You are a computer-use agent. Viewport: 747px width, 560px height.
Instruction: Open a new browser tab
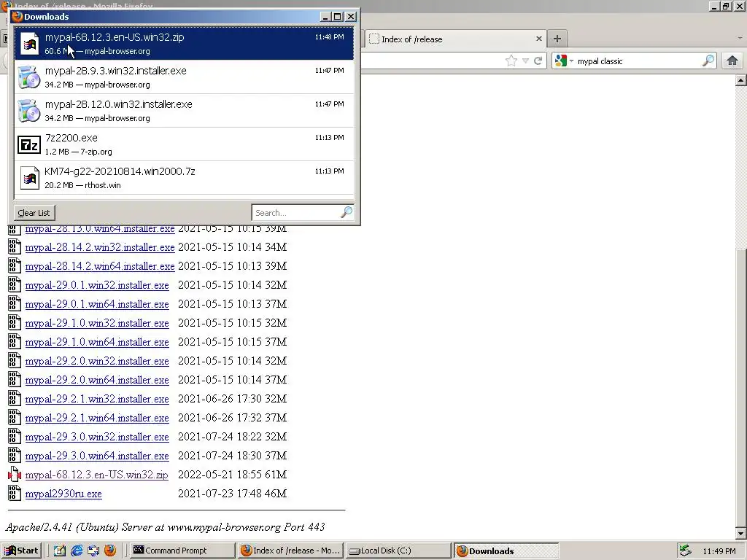pos(557,39)
